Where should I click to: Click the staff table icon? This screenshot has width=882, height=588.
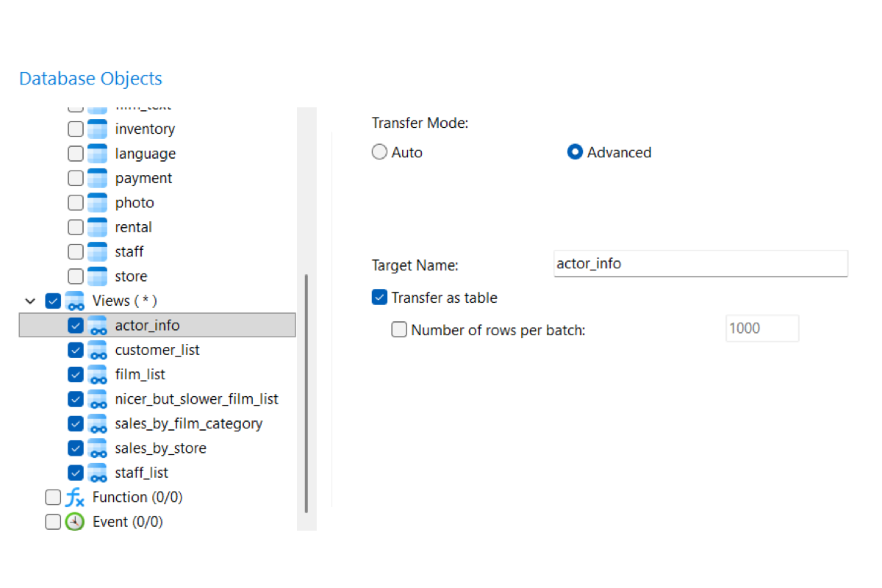[x=97, y=251]
